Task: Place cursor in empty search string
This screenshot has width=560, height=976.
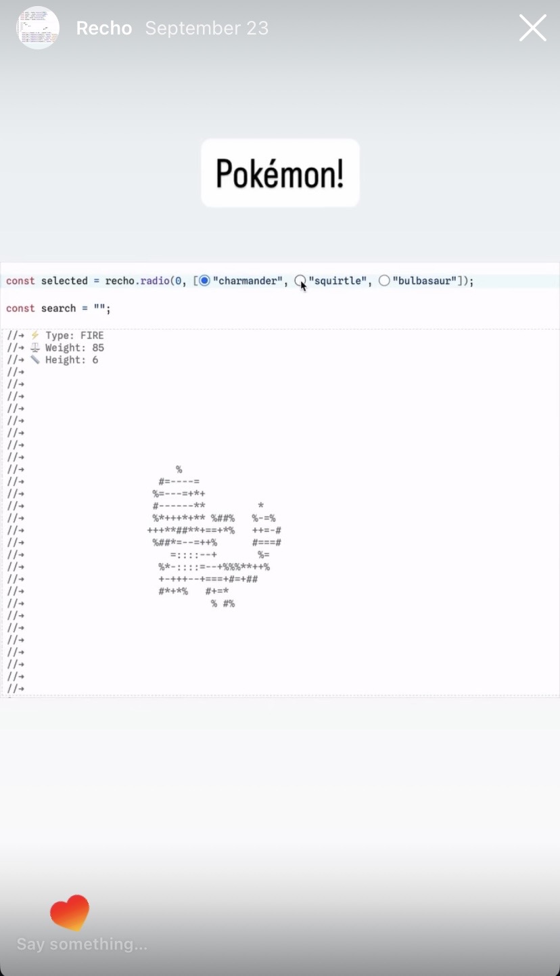Action: [99, 309]
